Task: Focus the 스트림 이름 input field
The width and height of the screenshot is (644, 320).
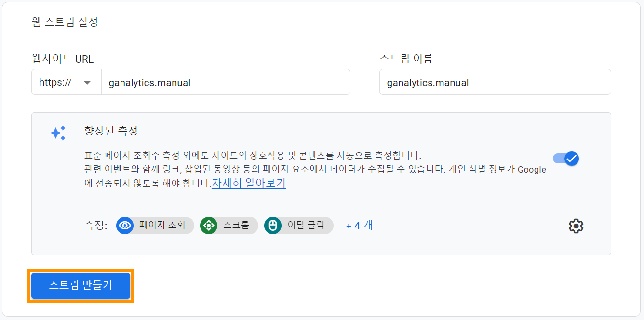Action: (x=495, y=82)
